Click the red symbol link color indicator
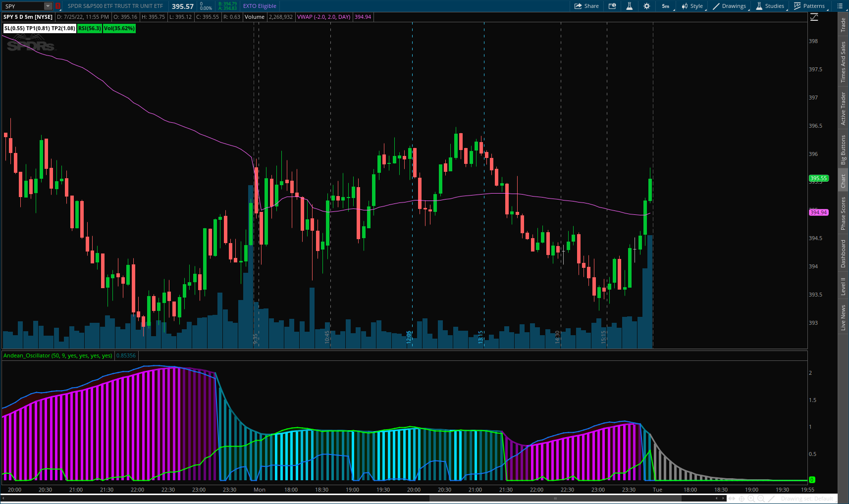 (x=58, y=6)
